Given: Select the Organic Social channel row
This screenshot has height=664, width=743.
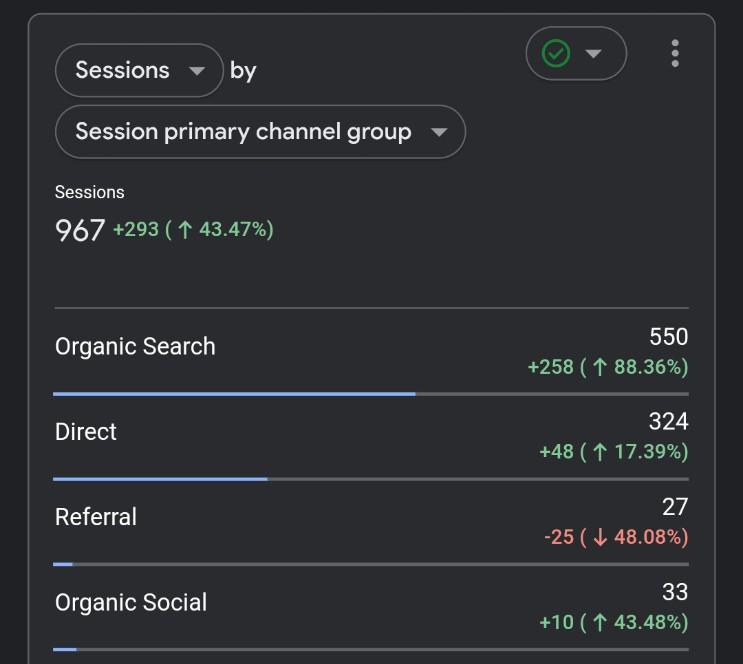Looking at the screenshot, I should pyautogui.click(x=371, y=607).
